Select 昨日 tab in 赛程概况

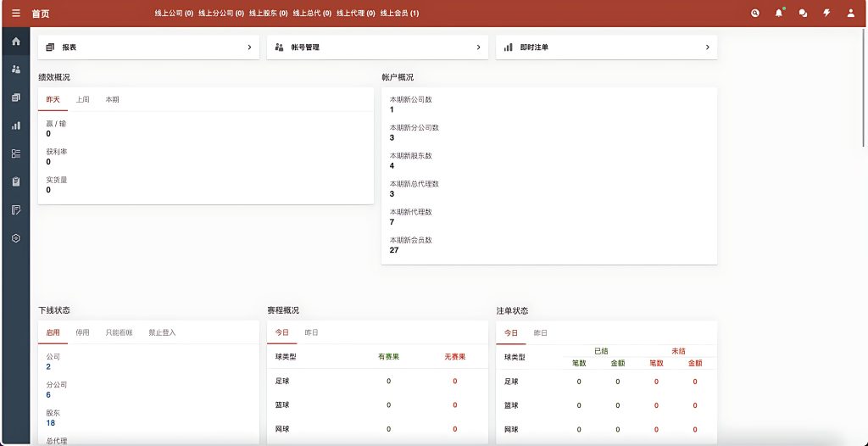pyautogui.click(x=312, y=332)
